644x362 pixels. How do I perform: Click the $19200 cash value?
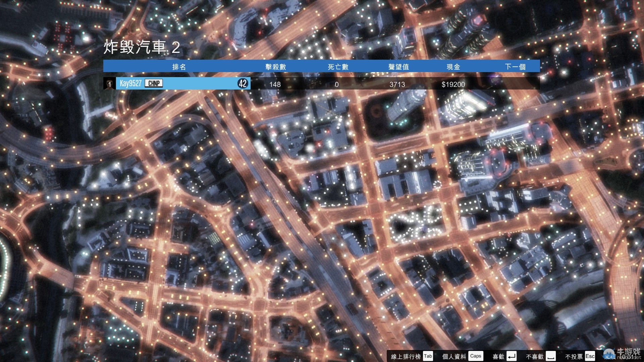pos(453,84)
